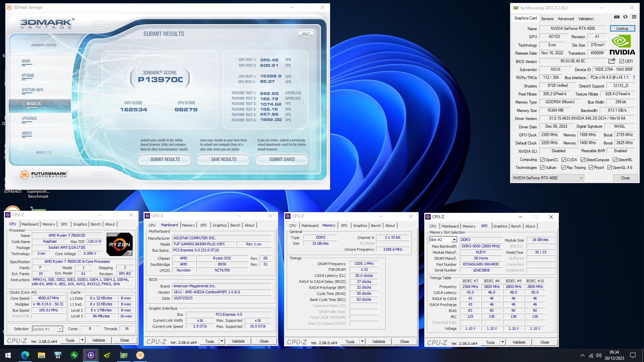Expand Tools arrow in CPU-Z SPD window
644x362 pixels.
point(502,342)
